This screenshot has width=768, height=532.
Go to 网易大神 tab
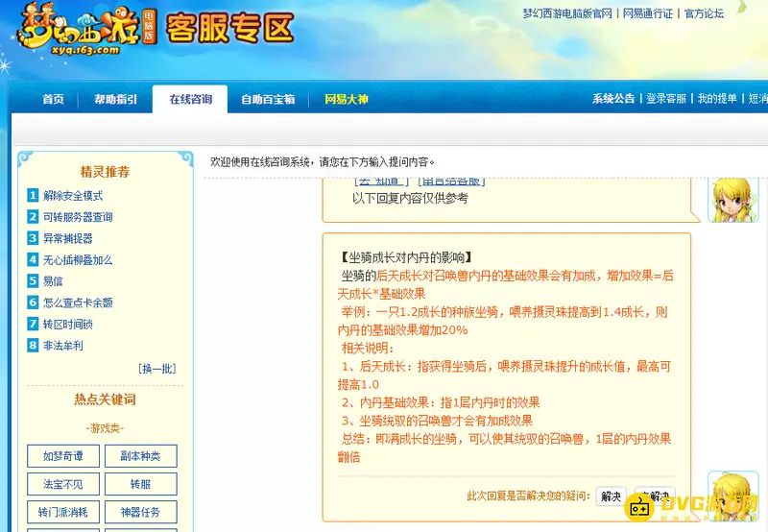[346, 99]
